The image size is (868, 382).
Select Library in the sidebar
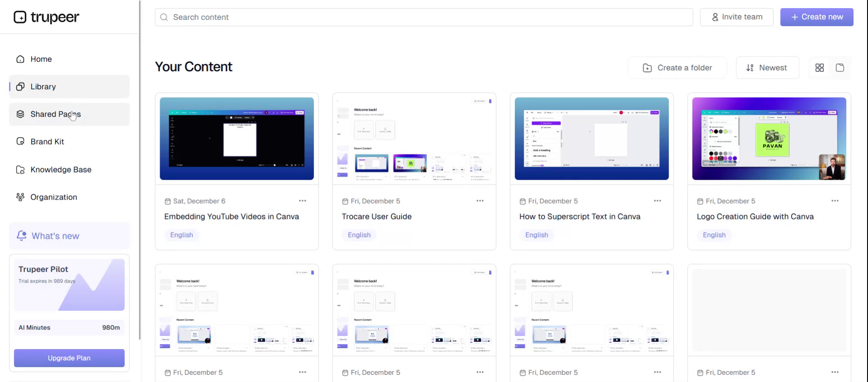69,87
